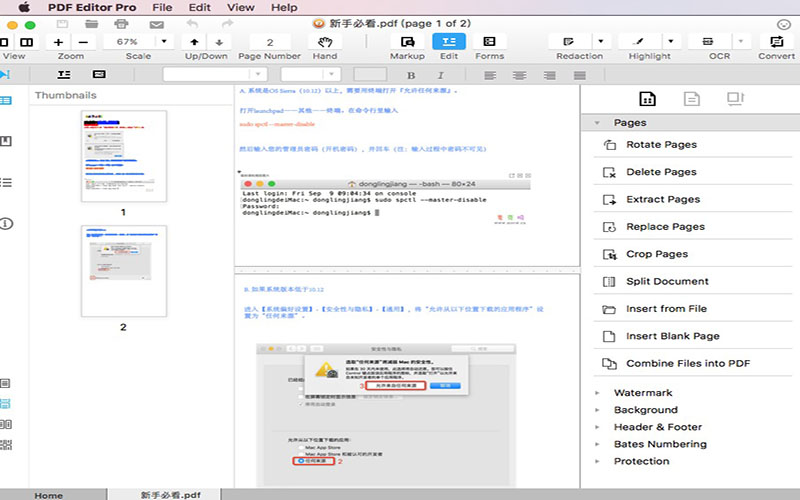Viewport: 800px width, 500px height.
Task: Click the Page Number field
Action: point(270,42)
